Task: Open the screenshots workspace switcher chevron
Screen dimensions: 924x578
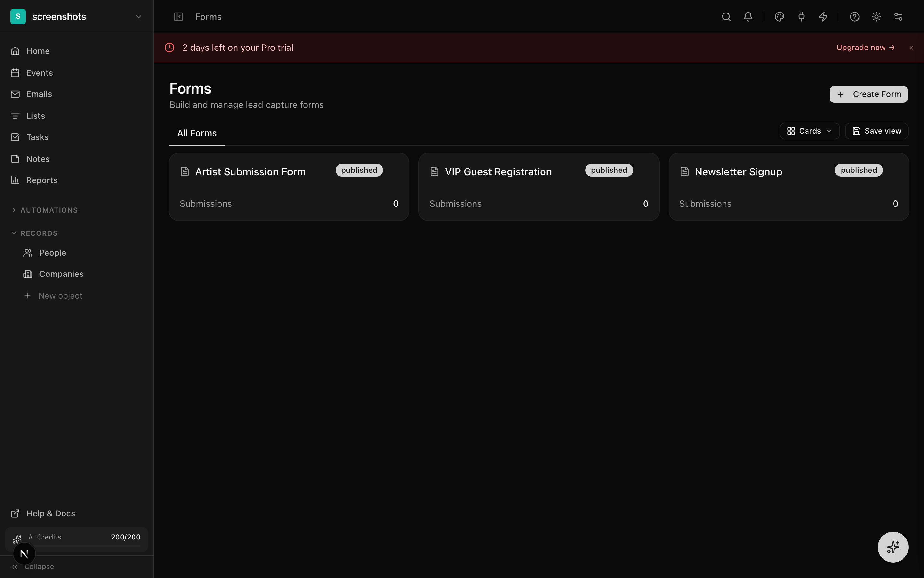Action: [x=139, y=16]
